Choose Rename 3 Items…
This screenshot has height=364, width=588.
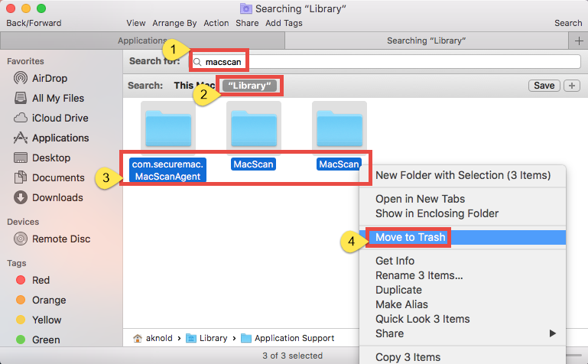[463, 275]
